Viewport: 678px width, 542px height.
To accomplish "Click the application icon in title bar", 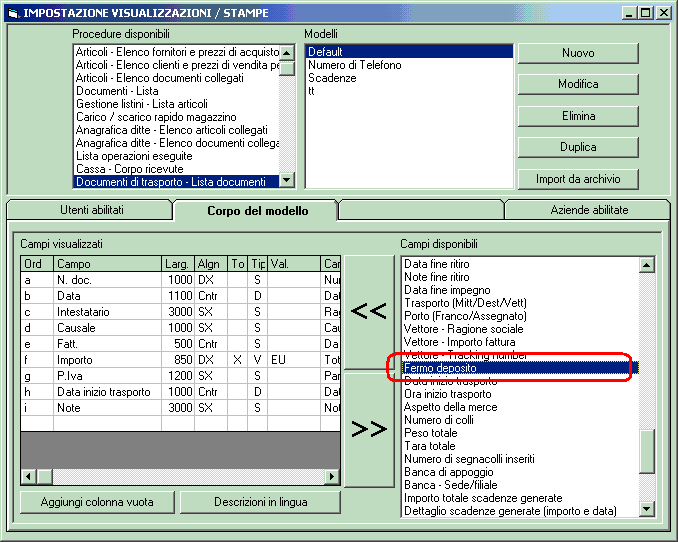I will 13,12.
